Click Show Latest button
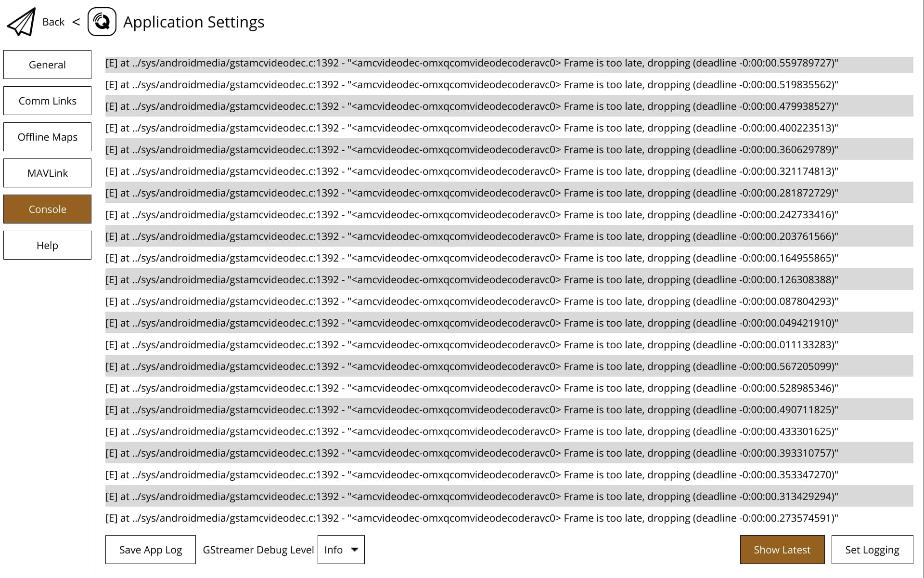The height and width of the screenshot is (578, 924). (x=782, y=550)
